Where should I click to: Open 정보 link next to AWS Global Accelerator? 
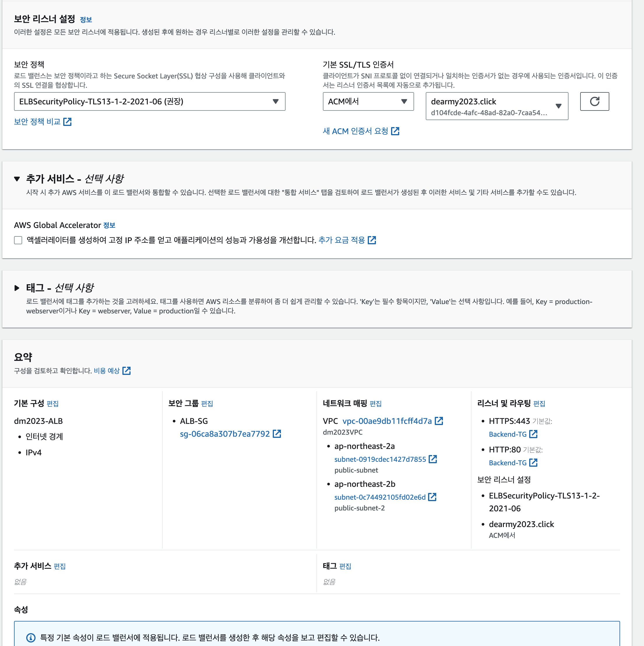[109, 225]
